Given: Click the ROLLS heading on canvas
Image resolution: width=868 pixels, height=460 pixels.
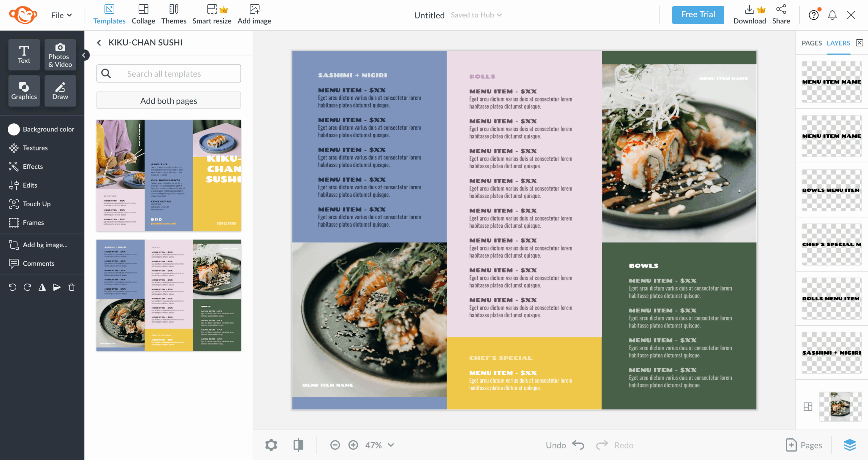Looking at the screenshot, I should click(x=482, y=77).
